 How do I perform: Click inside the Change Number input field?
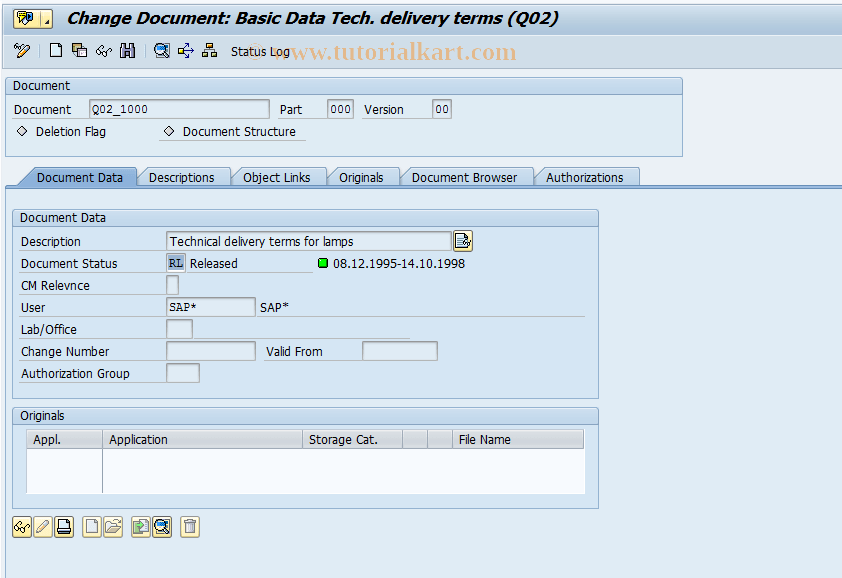tap(210, 350)
